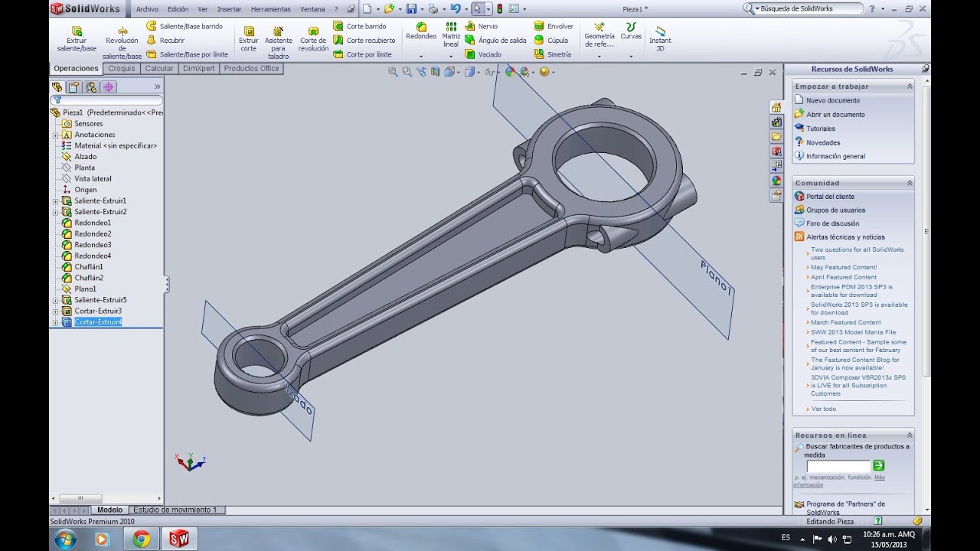Click the feature tree filter field
Screen dimensions: 980x551
coord(106,100)
